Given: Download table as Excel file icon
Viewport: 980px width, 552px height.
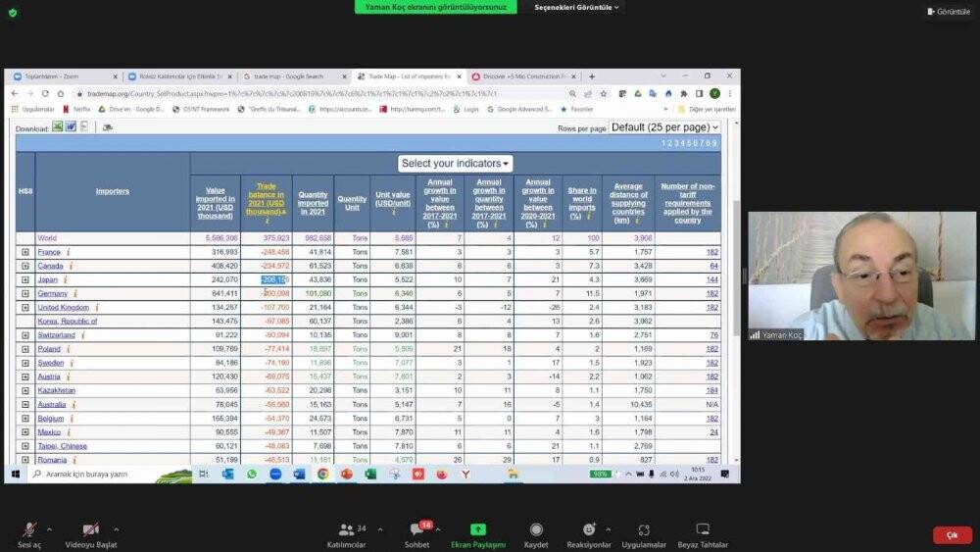Looking at the screenshot, I should point(58,126).
